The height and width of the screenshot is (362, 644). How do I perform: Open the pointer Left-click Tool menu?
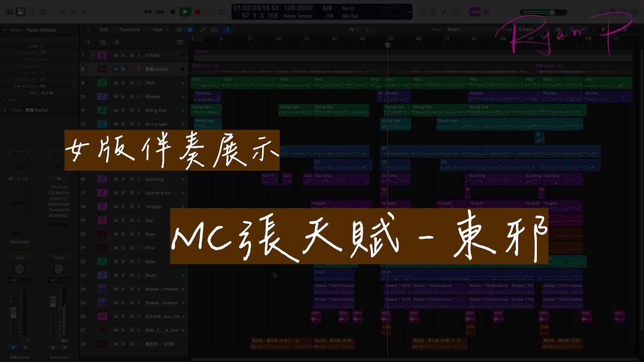353,30
